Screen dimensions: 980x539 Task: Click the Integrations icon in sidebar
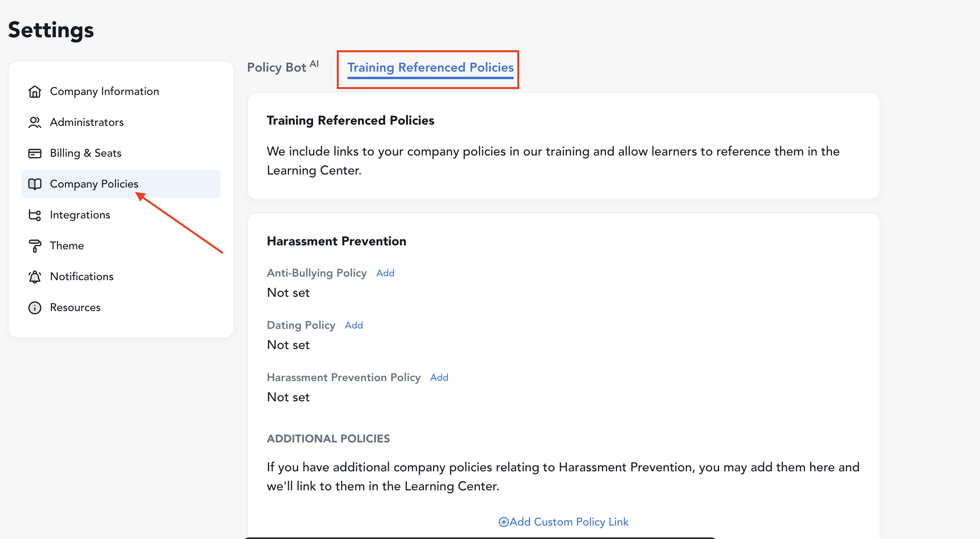tap(35, 215)
